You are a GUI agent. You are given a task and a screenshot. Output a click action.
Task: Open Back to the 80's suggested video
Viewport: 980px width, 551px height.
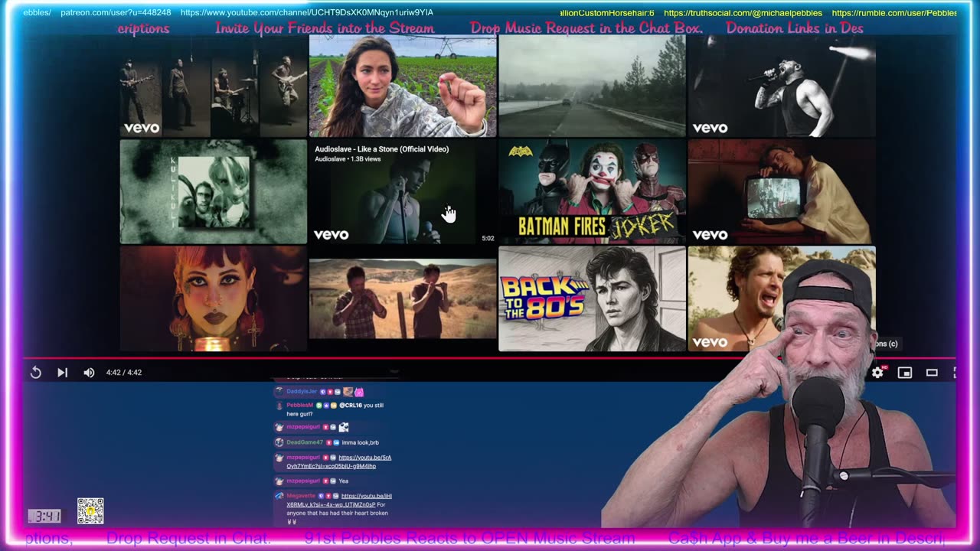point(593,298)
